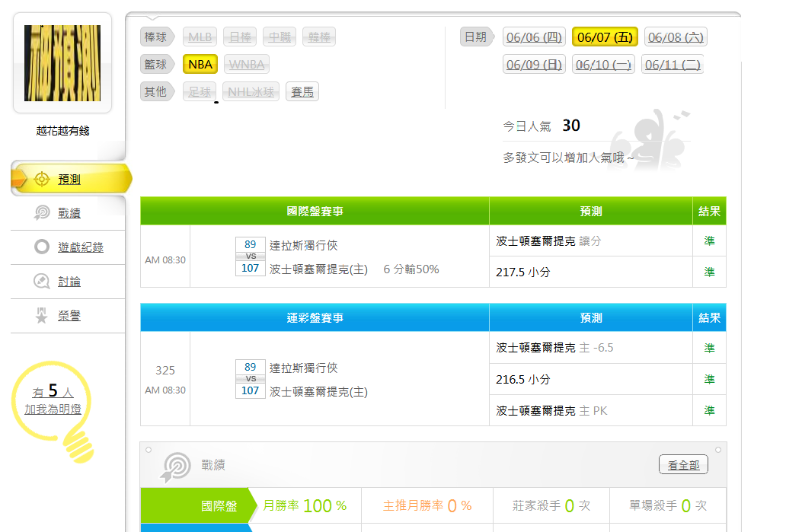Viewport: 786px width, 532px height.
Task: Click the 波士頓塞爾提克 主 PK prediction
Action: [x=551, y=411]
